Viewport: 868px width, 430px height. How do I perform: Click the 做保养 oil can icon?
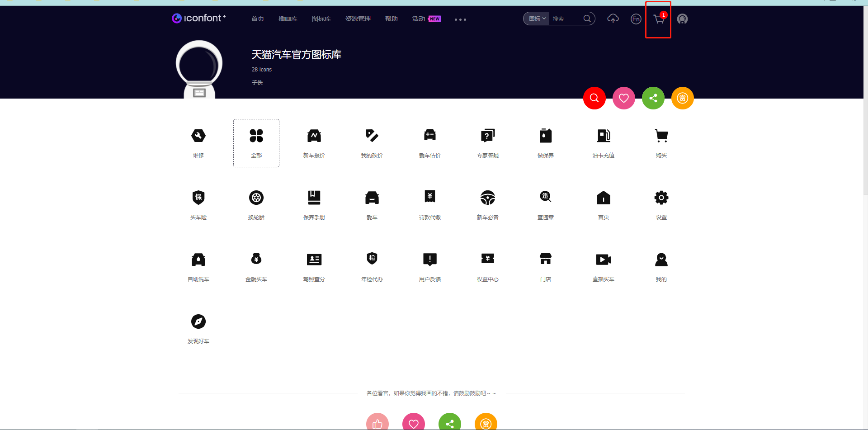point(546,136)
